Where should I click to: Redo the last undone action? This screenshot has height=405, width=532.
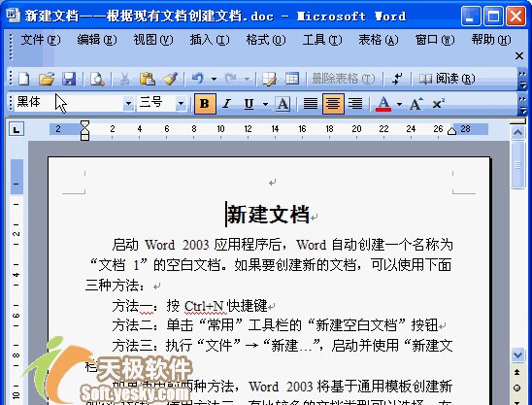[x=231, y=79]
